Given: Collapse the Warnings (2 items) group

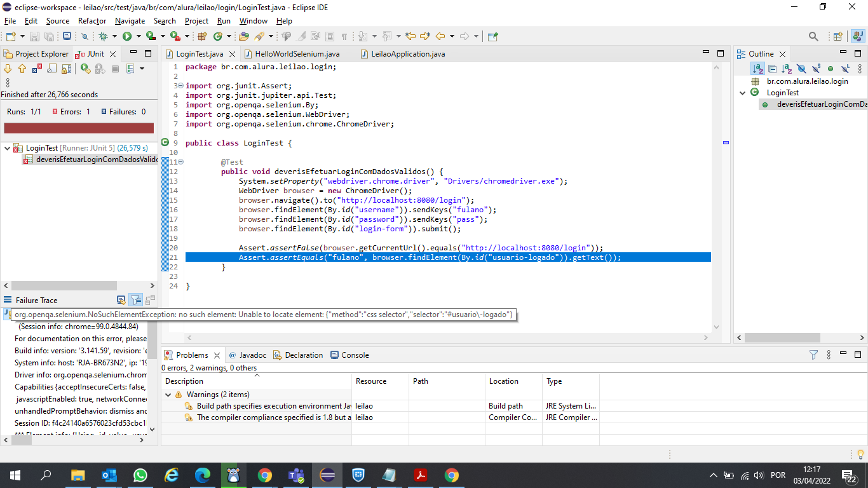Looking at the screenshot, I should click(x=168, y=395).
